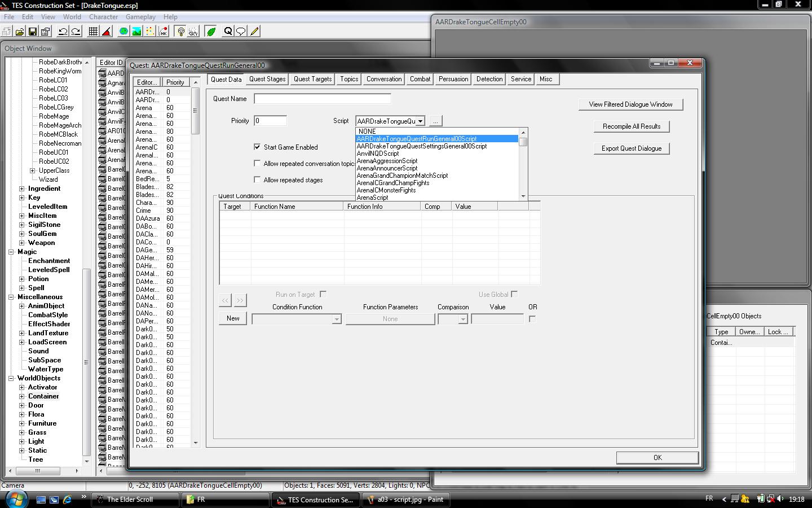Open the Windows Start orb
Image resolution: width=812 pixels, height=508 pixels.
click(16, 499)
